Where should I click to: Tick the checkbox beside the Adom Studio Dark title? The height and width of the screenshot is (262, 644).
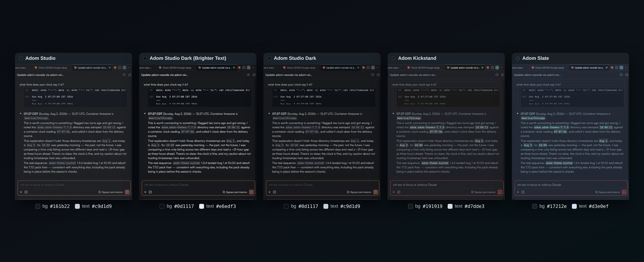269,58
